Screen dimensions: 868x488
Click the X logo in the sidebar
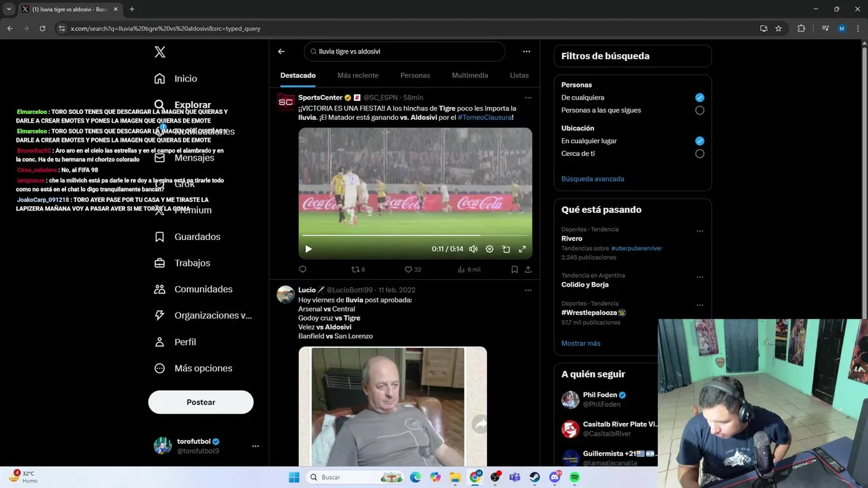pos(159,52)
